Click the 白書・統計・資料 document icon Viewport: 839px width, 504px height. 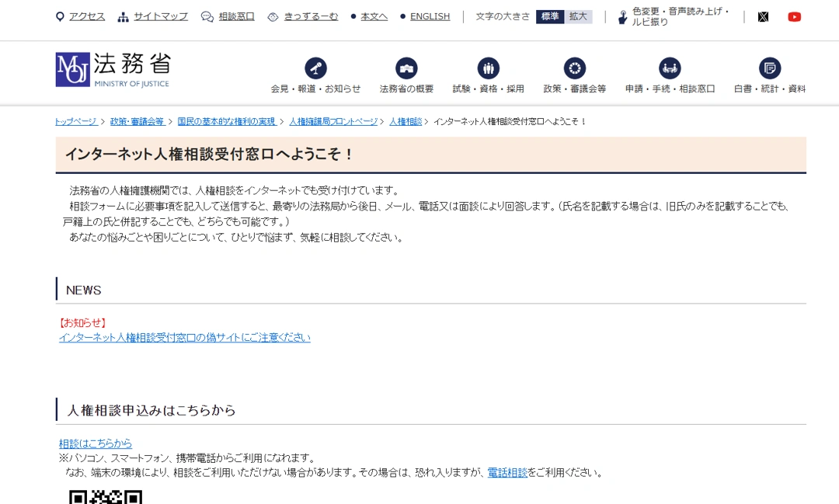[769, 68]
